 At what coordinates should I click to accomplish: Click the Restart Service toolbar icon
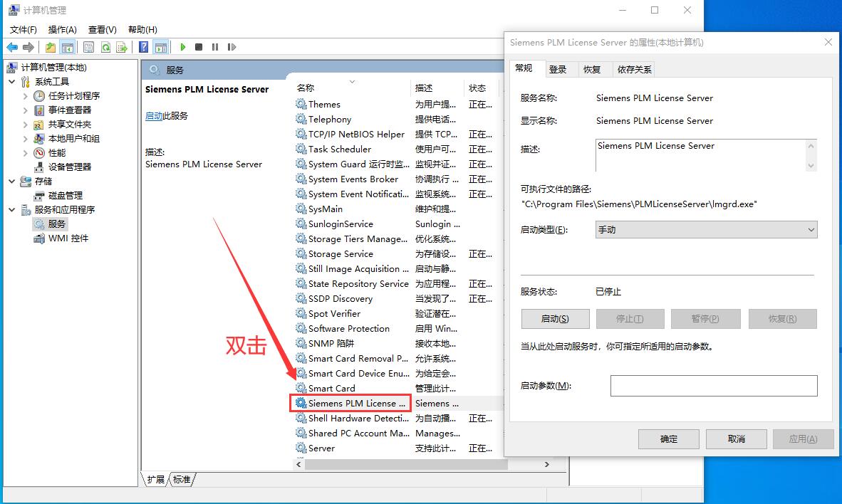pyautogui.click(x=232, y=47)
